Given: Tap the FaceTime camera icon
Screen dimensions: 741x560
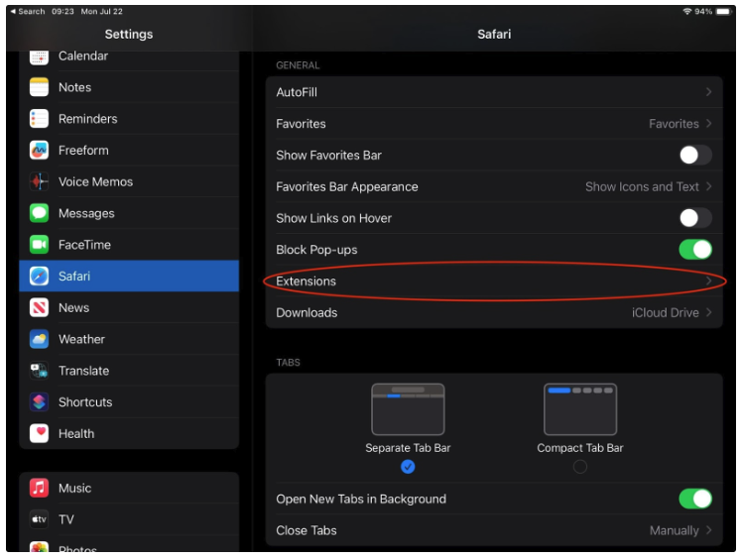Looking at the screenshot, I should (39, 245).
